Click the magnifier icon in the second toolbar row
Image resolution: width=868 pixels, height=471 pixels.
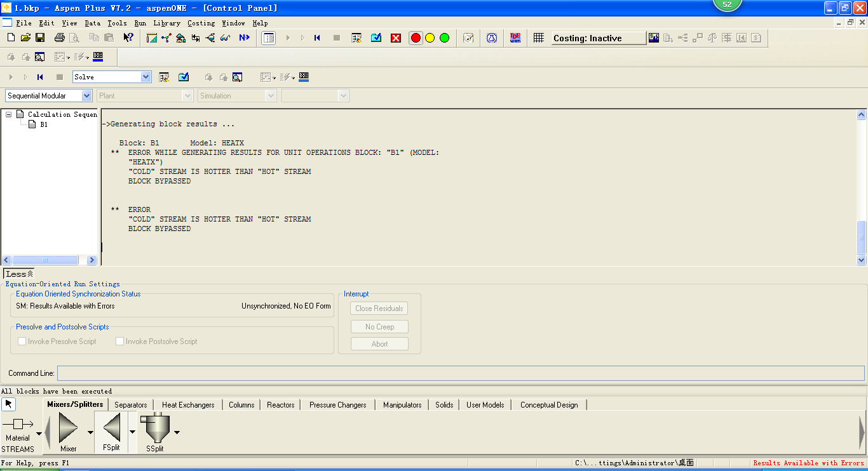click(x=39, y=56)
